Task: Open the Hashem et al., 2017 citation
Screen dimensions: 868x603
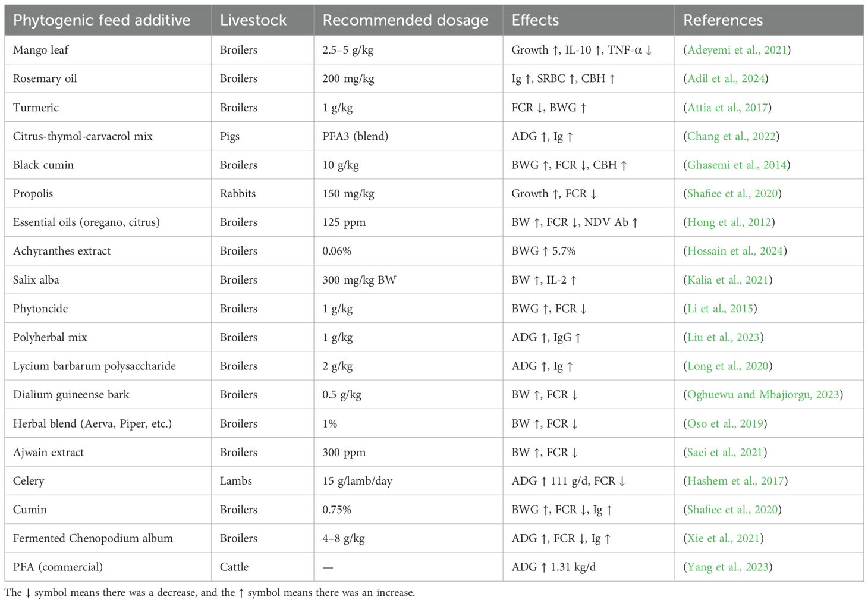Action: (735, 480)
